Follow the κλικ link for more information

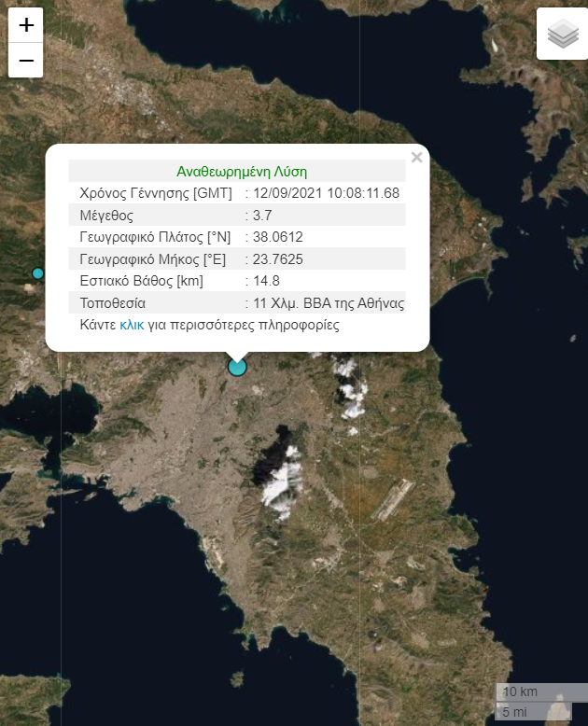[x=132, y=326]
